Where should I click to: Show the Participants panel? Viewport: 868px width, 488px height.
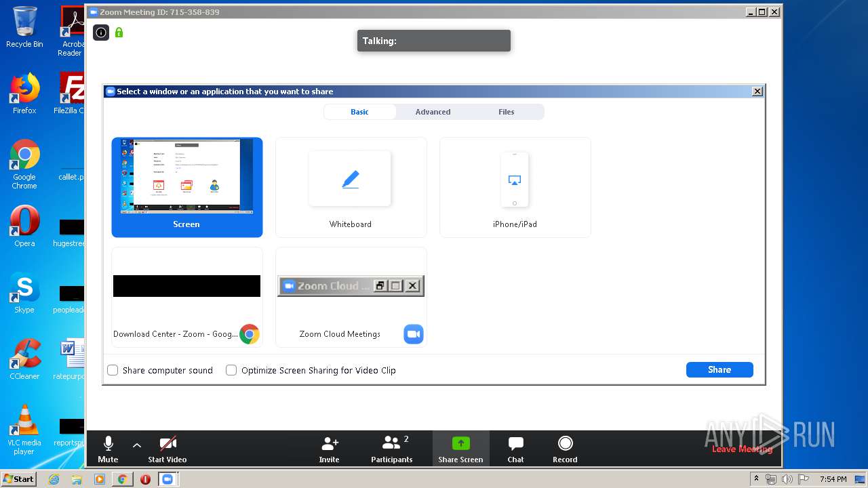pyautogui.click(x=392, y=449)
